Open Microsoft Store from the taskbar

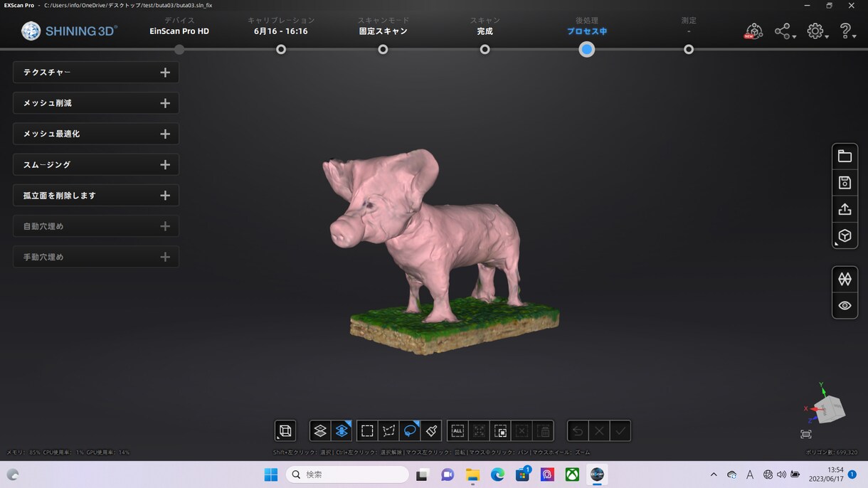(522, 474)
